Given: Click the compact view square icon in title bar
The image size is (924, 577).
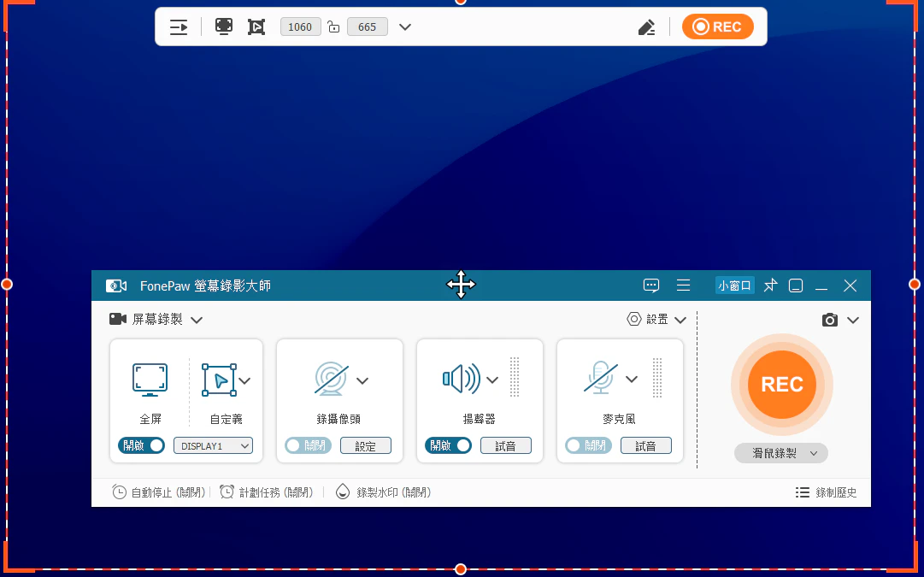Looking at the screenshot, I should (796, 286).
